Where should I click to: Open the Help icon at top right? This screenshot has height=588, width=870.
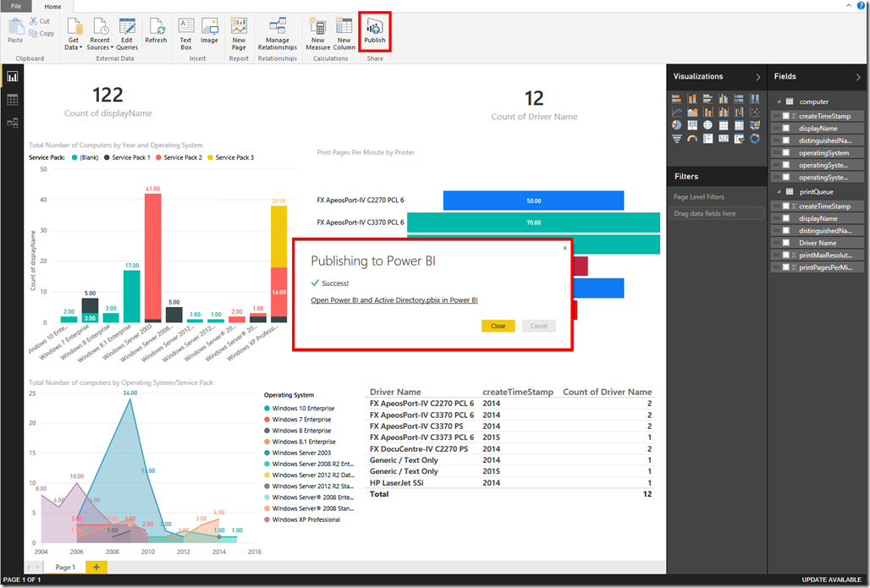pyautogui.click(x=862, y=5)
